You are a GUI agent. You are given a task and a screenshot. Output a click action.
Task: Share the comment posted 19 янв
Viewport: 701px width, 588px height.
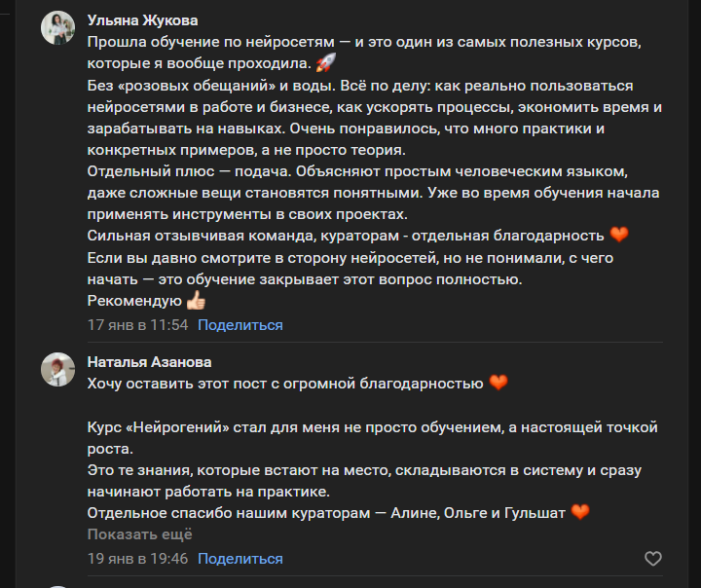tap(240, 559)
